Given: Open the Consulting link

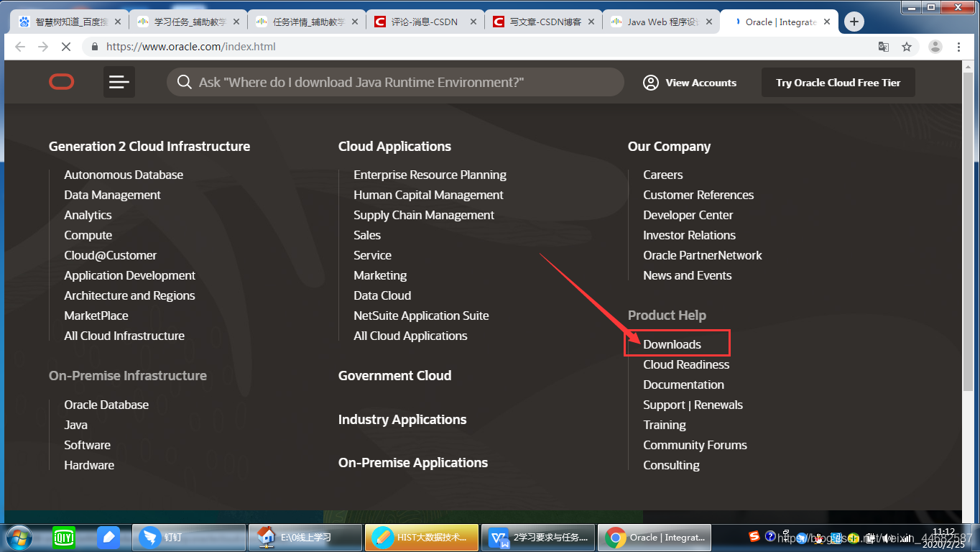Looking at the screenshot, I should 671,465.
